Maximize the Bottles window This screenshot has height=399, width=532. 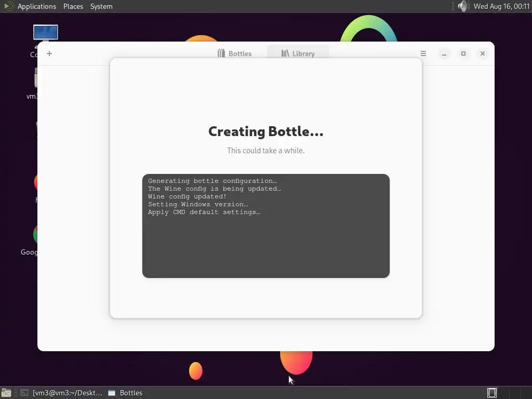point(463,54)
